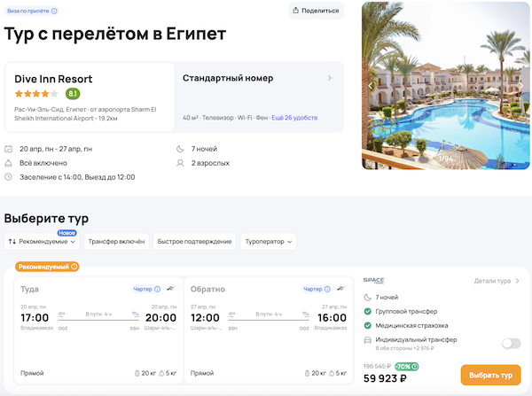Image resolution: width=532 pixels, height=396 pixels.
Task: Open the Ещё 26 удобств link
Action: (294, 118)
